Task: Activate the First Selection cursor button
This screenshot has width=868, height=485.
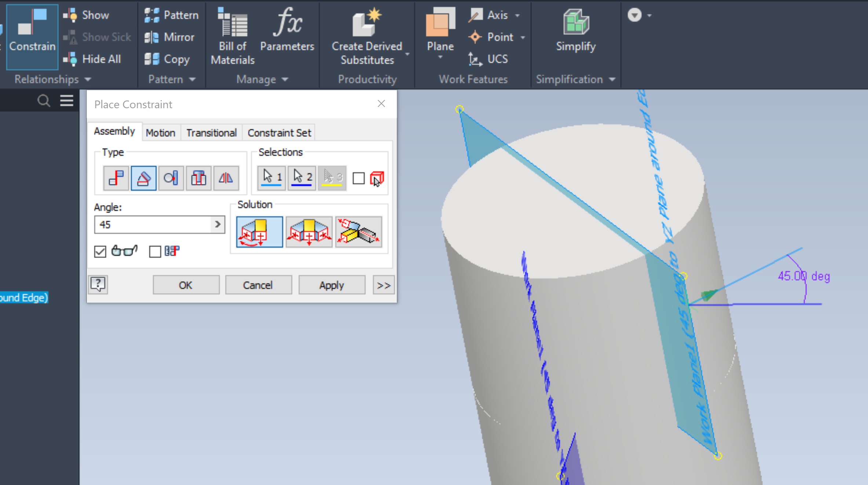Action: [x=271, y=178]
